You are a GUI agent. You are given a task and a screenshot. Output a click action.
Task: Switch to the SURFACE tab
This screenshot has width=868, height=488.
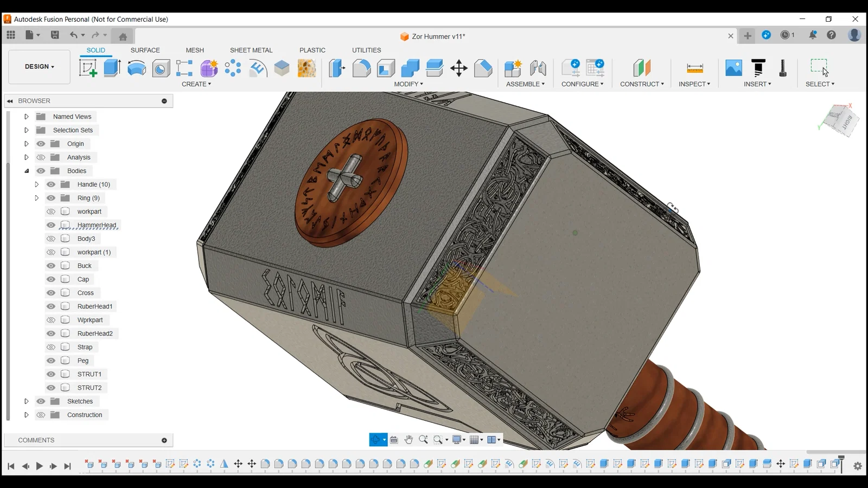(145, 50)
